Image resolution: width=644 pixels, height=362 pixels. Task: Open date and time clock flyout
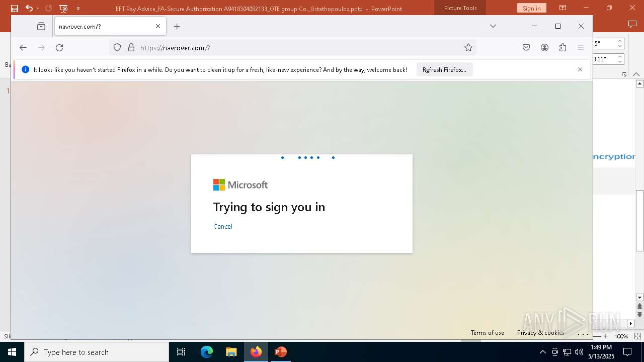(601, 352)
